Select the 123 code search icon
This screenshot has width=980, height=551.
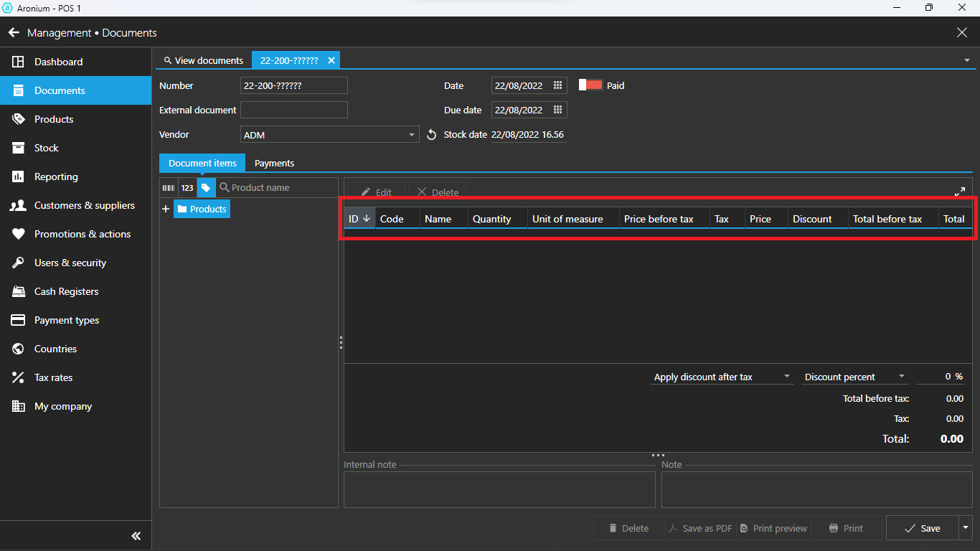tap(187, 188)
